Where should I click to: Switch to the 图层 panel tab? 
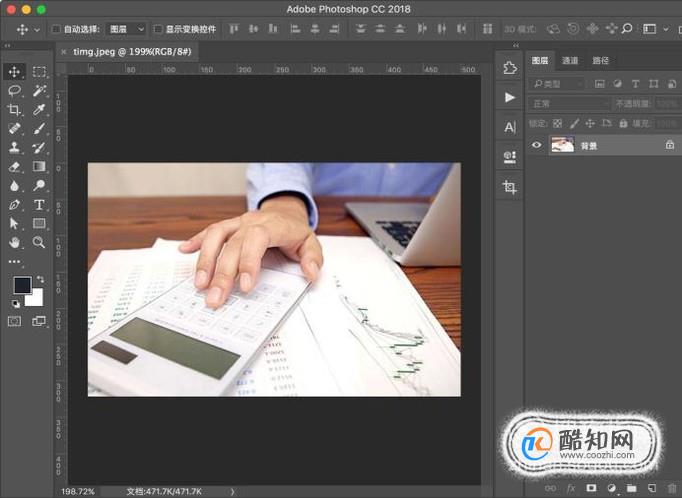(540, 60)
